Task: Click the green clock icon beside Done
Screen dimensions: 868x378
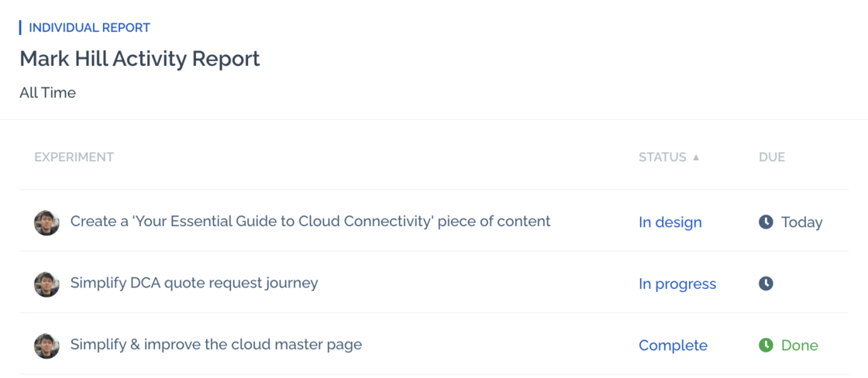Action: pos(766,345)
